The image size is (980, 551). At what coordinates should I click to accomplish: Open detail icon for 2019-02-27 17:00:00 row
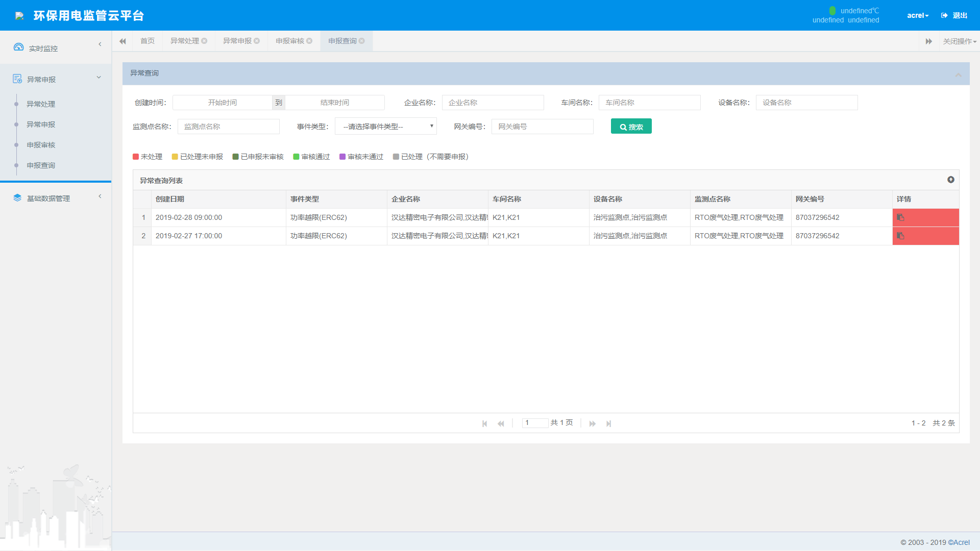(900, 236)
